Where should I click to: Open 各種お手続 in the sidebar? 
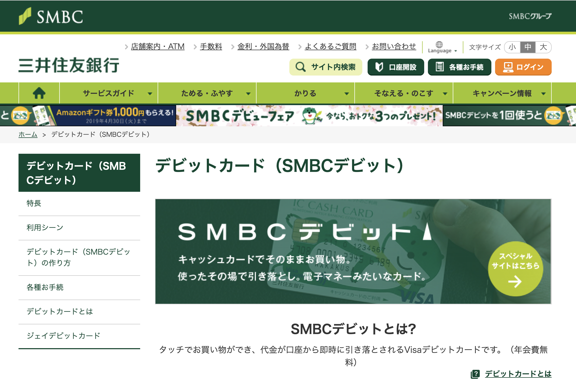pos(79,287)
